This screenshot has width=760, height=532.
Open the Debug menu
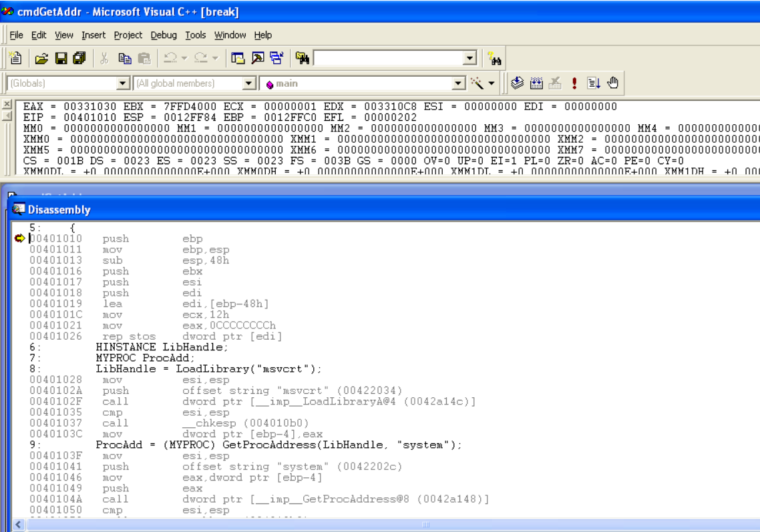pos(164,35)
